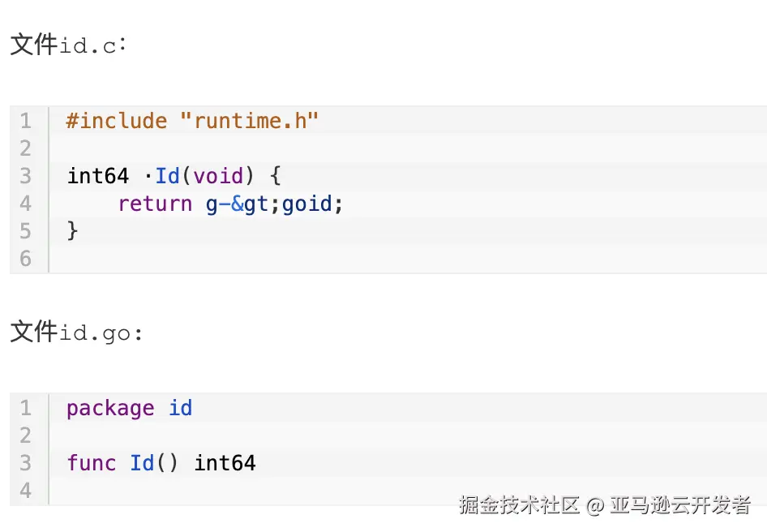Select the "runtime.h" string literal
767x532 pixels.
pos(249,122)
